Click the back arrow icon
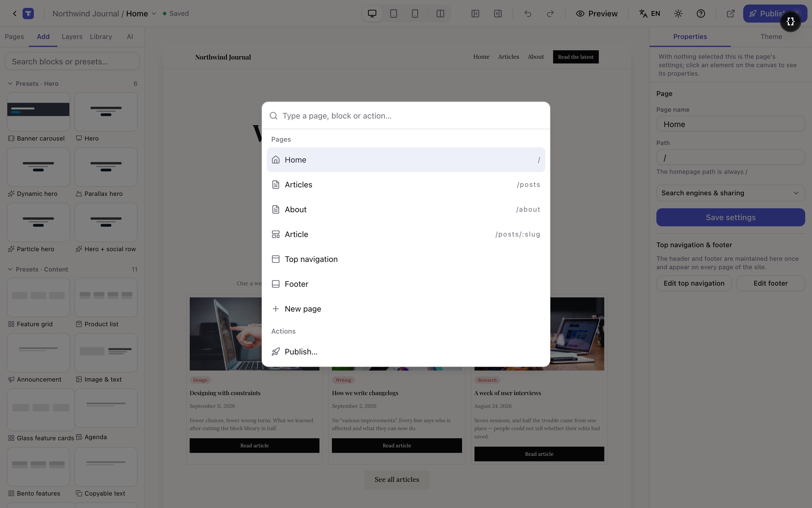Image resolution: width=812 pixels, height=508 pixels. pyautogui.click(x=15, y=14)
